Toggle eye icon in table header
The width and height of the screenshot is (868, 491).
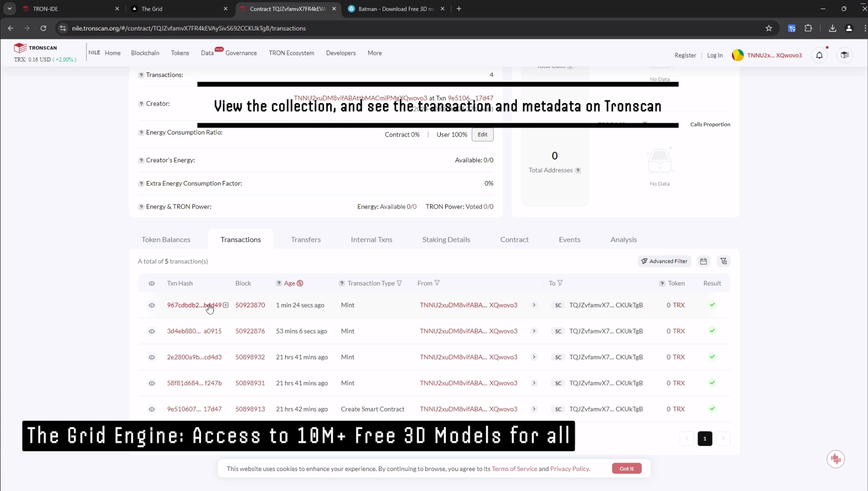point(152,283)
